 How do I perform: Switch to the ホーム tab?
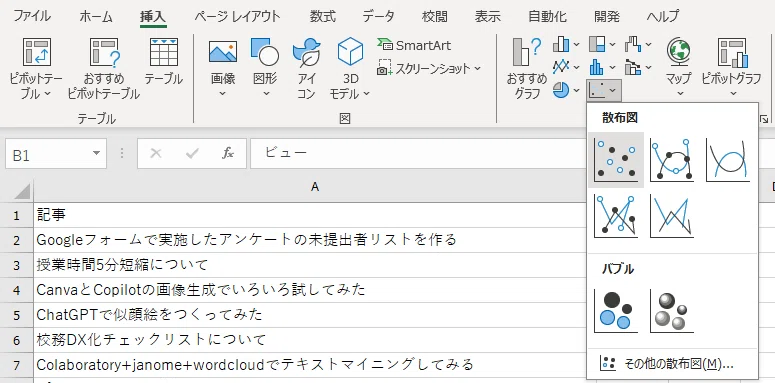(96, 16)
